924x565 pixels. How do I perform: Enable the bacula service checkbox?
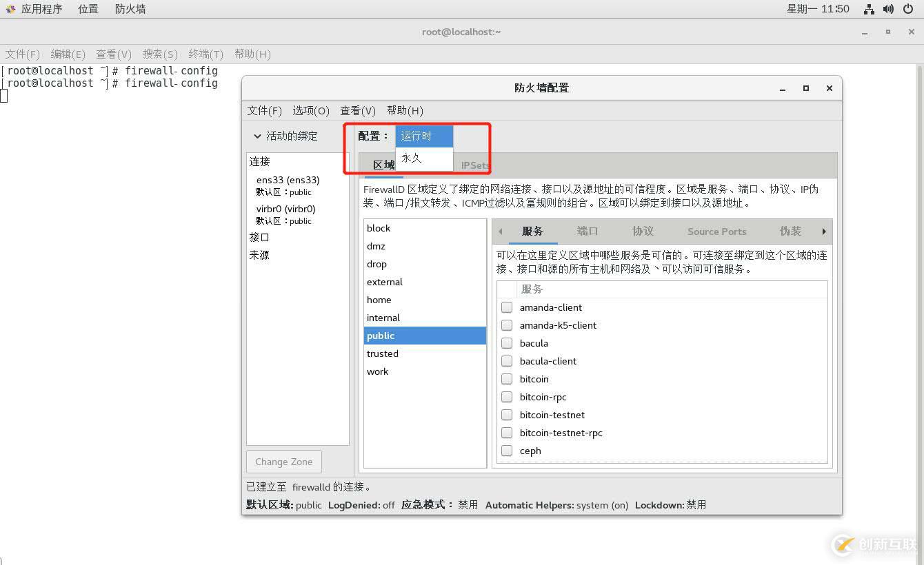(507, 343)
